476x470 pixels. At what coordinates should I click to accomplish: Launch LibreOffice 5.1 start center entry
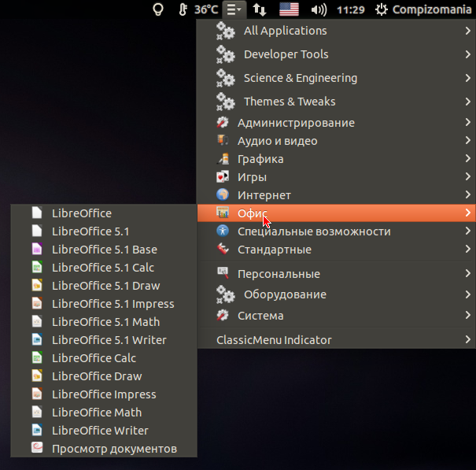(104, 231)
